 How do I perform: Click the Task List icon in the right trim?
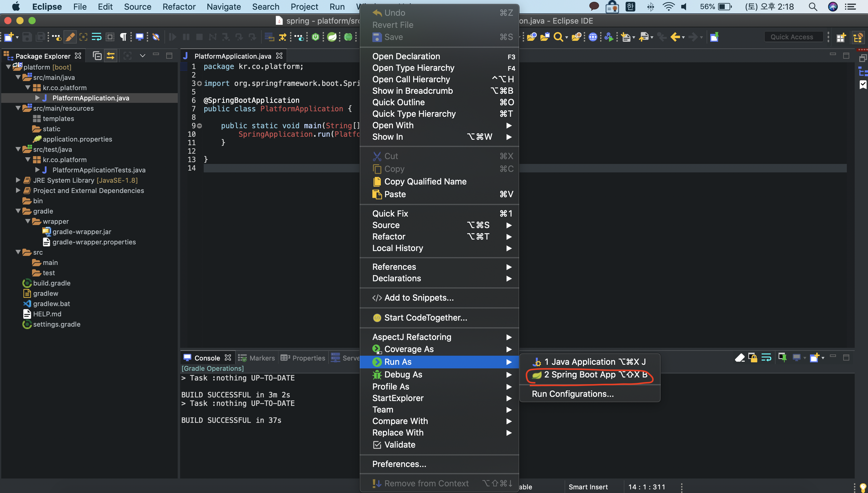tap(863, 84)
